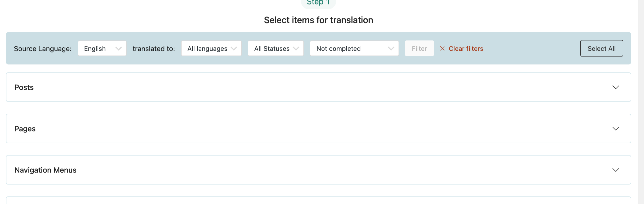Click the arrow icon in All languages selector
The height and width of the screenshot is (204, 644).
(x=234, y=49)
